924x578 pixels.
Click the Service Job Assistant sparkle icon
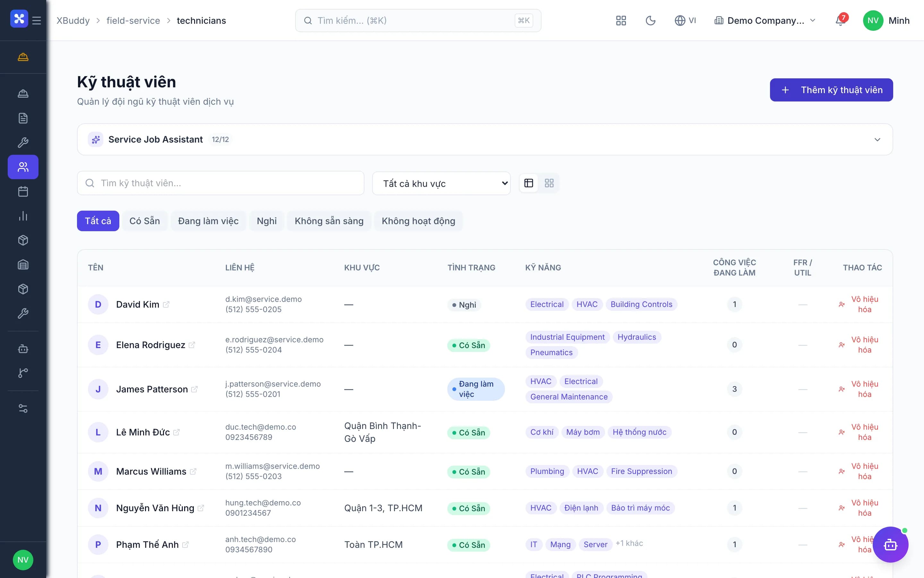click(x=96, y=140)
